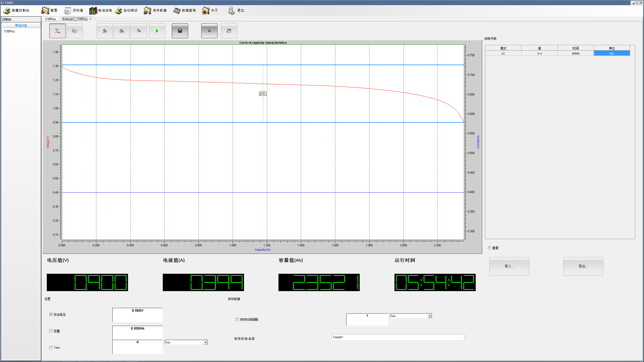Click the 模式 column header

coord(503,48)
